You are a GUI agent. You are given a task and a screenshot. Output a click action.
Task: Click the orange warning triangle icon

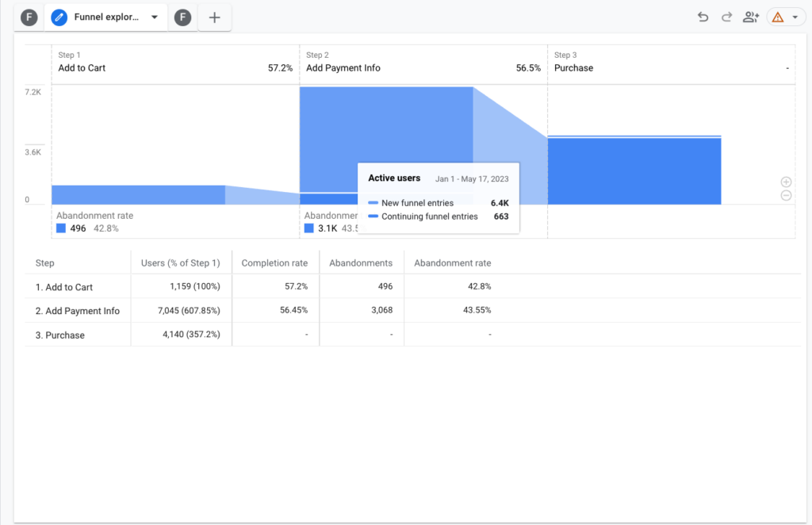(x=778, y=17)
